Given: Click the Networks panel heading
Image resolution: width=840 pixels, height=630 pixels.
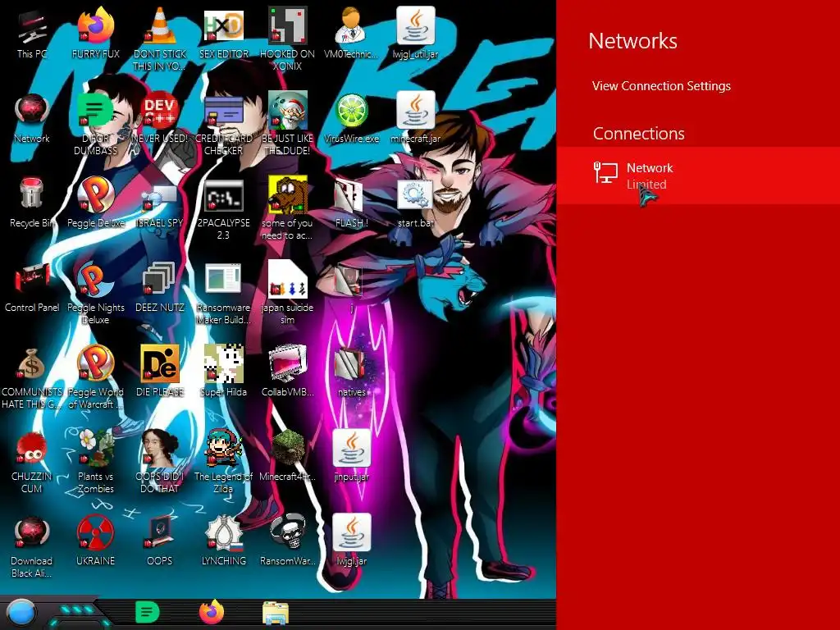Looking at the screenshot, I should (x=632, y=41).
